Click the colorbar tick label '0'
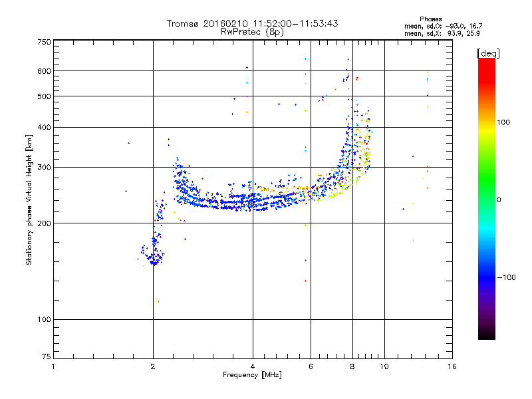 coord(499,200)
